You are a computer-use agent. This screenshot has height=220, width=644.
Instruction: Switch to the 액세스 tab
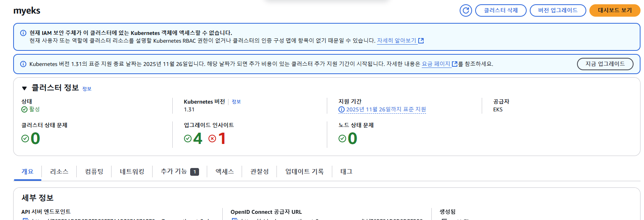click(225, 171)
